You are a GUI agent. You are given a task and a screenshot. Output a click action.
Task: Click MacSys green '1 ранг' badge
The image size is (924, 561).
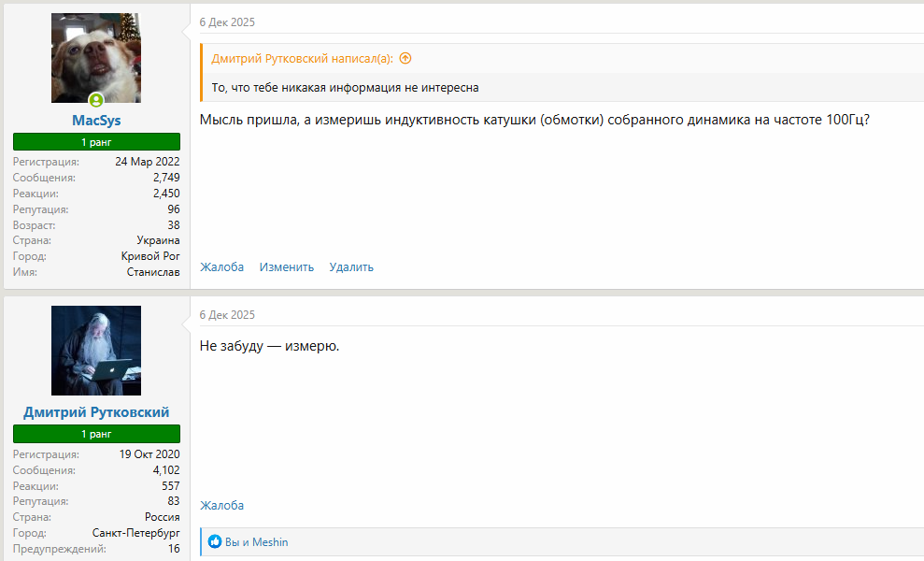96,142
